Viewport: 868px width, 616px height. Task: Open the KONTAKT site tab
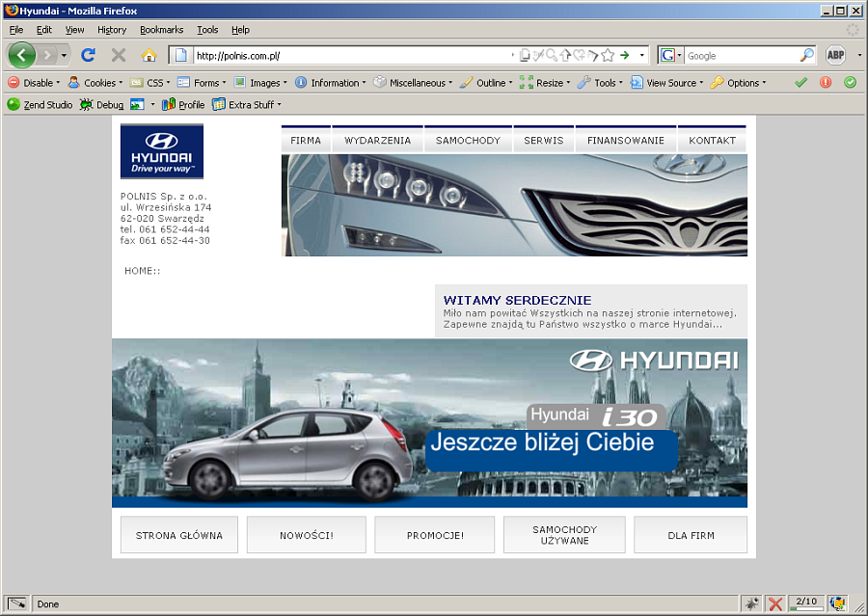[712, 140]
